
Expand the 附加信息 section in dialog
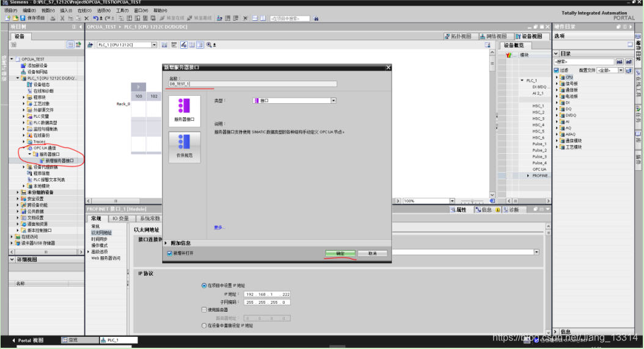[166, 243]
